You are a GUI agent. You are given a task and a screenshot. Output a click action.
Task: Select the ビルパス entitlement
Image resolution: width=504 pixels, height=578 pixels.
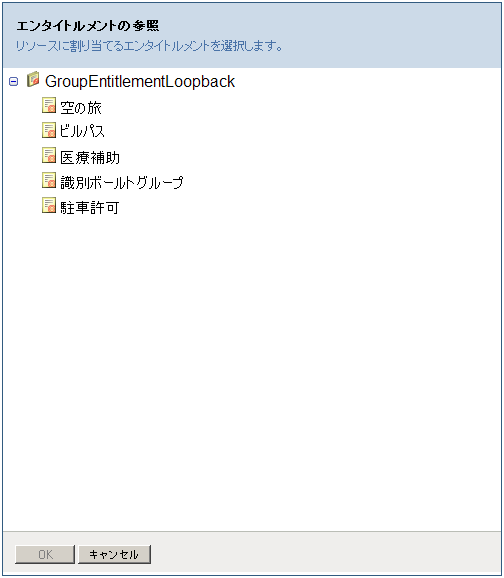click(x=82, y=131)
